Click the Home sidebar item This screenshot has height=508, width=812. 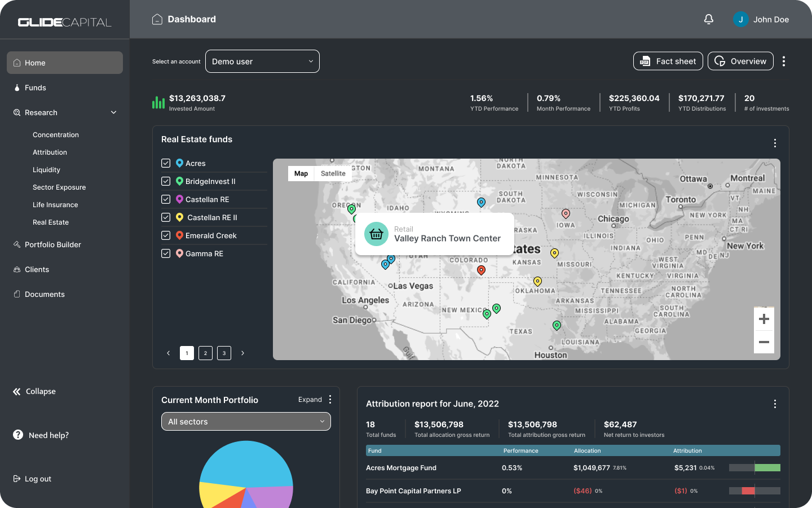coord(65,63)
